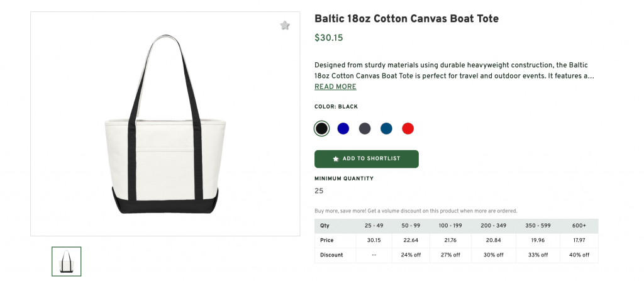
Task: Click the Add to Shortlist button
Action: coord(366,159)
